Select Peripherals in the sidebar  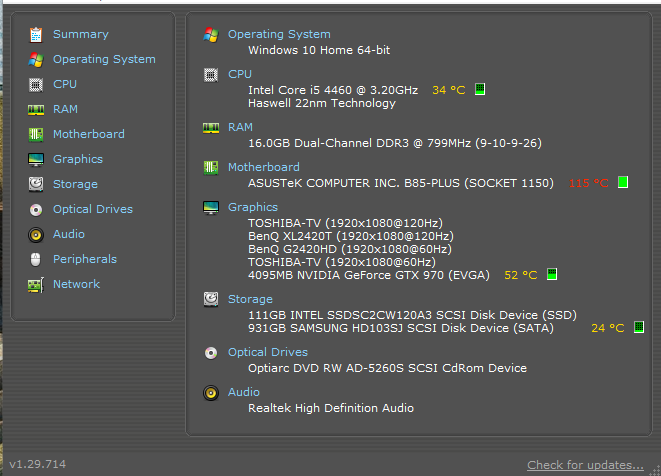[x=85, y=259]
